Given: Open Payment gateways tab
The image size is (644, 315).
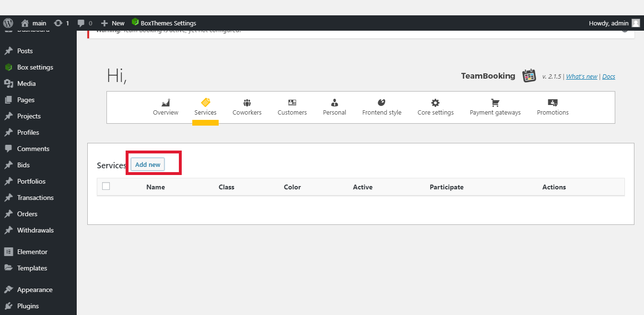Looking at the screenshot, I should coord(495,107).
